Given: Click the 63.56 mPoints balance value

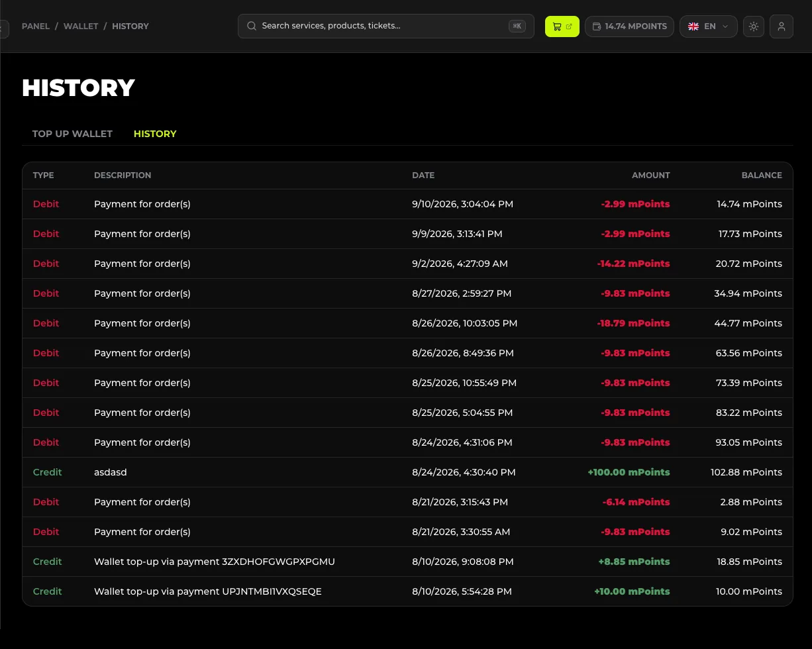Looking at the screenshot, I should [x=749, y=353].
